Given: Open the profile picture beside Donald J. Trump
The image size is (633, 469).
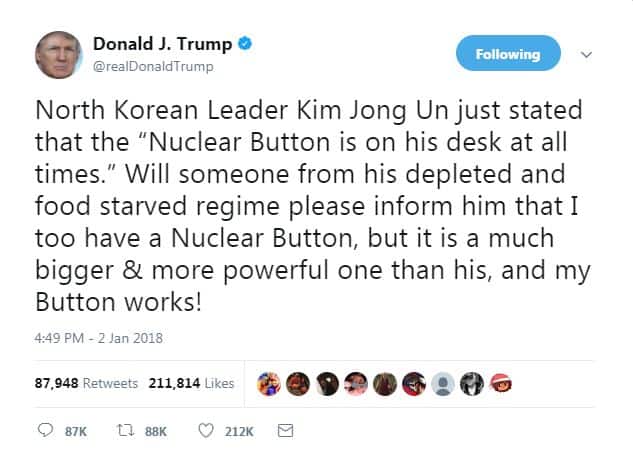Looking at the screenshot, I should [59, 55].
